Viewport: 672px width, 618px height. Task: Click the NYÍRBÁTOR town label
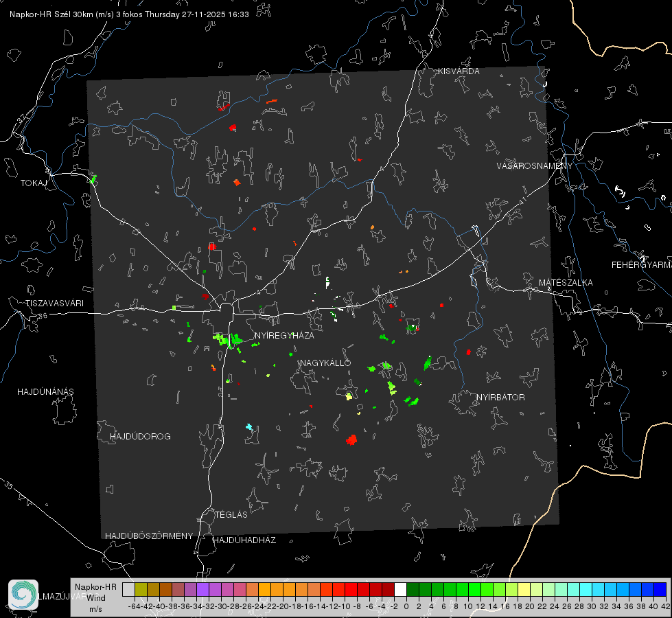(500, 398)
